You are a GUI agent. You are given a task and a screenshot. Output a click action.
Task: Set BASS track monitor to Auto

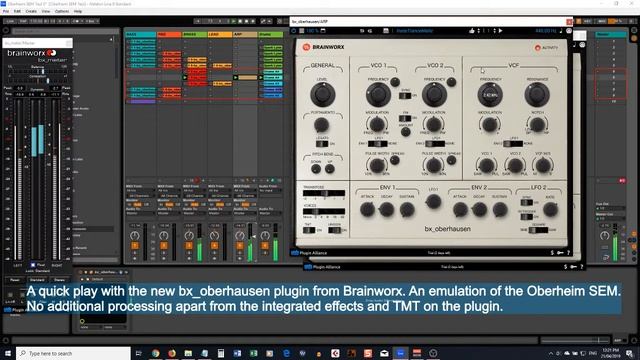coord(138,204)
